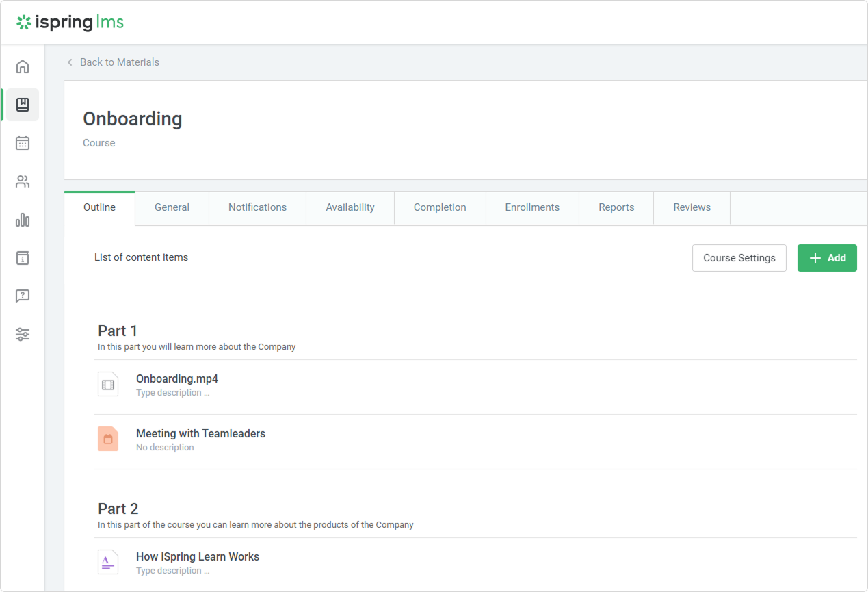This screenshot has width=868, height=592.
Task: Click the Onboarding.mp4 description field
Action: (x=173, y=393)
